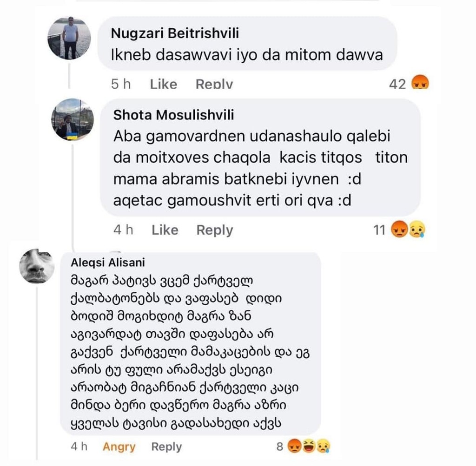
Task: Open Aleqsi Alisani's profile picture
Action: pos(37,266)
